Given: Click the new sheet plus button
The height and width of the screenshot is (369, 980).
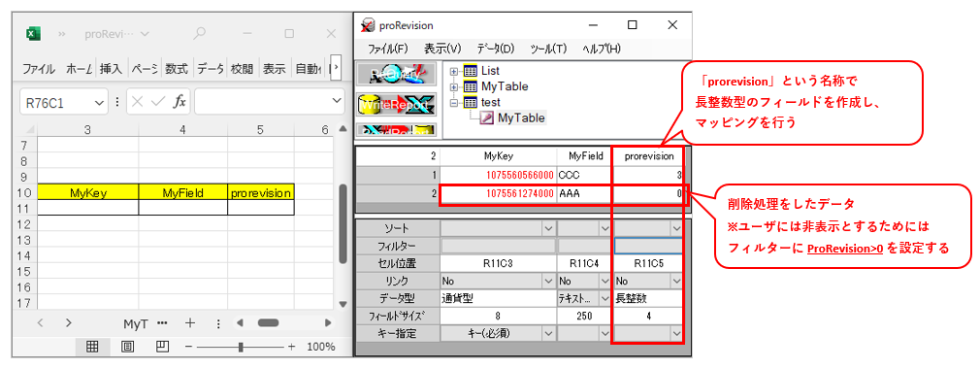Looking at the screenshot, I should click(x=190, y=323).
